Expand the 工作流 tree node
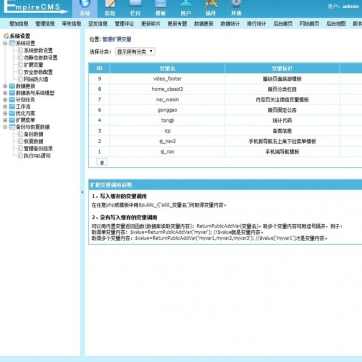 (5, 107)
